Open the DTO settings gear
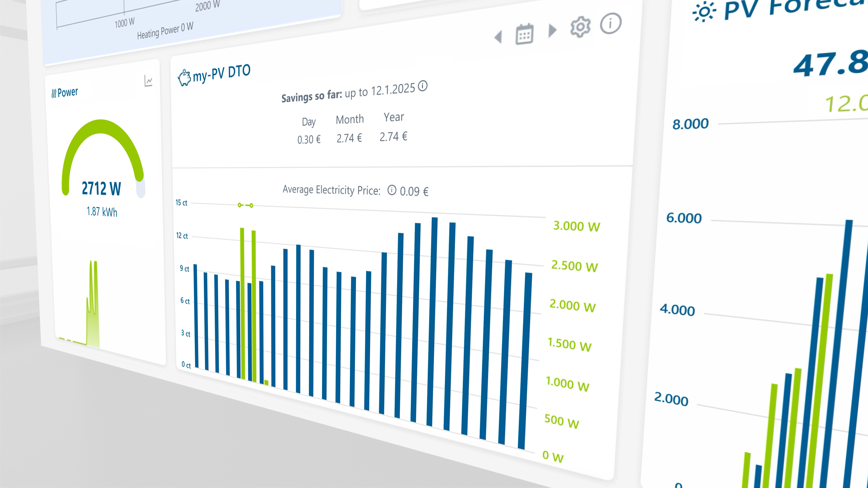 coord(580,27)
